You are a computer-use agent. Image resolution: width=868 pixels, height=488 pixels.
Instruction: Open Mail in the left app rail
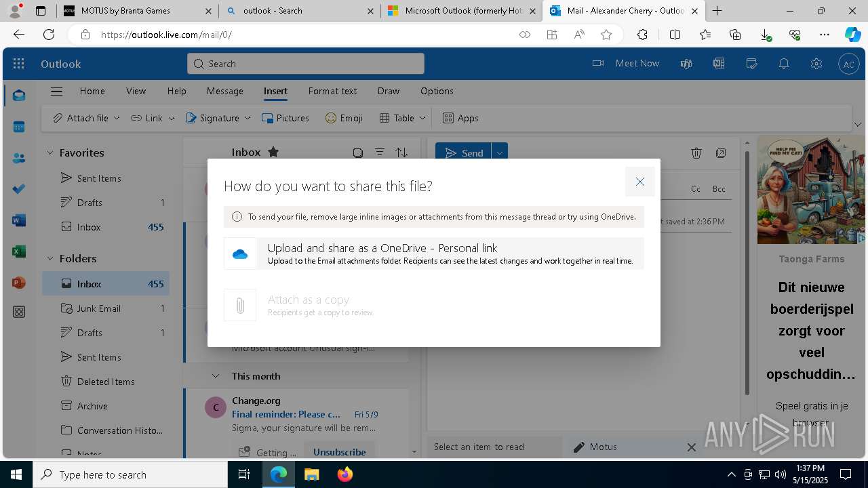click(19, 96)
